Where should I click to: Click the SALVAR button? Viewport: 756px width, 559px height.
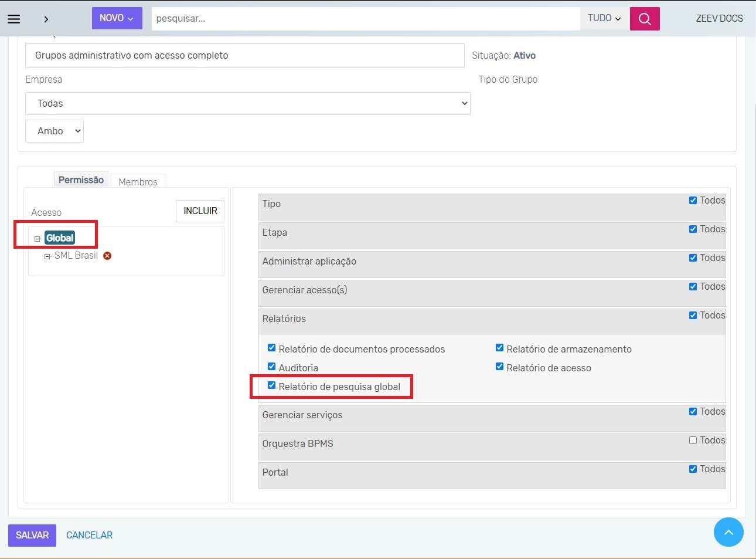coord(32,535)
